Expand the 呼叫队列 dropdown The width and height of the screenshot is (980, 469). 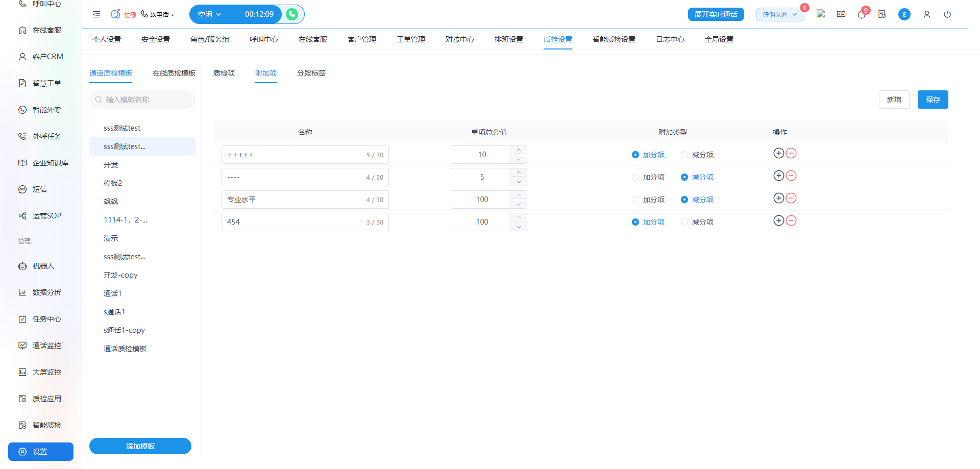click(780, 14)
